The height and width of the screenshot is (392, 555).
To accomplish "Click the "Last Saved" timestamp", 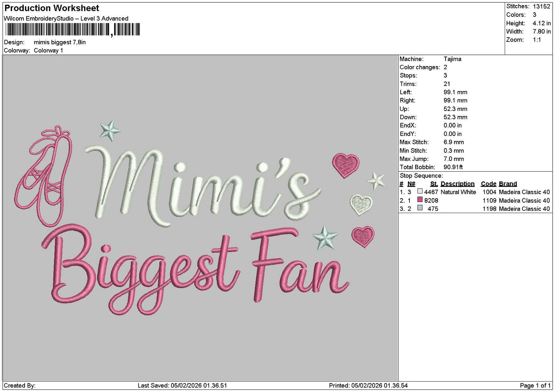I will click(182, 385).
